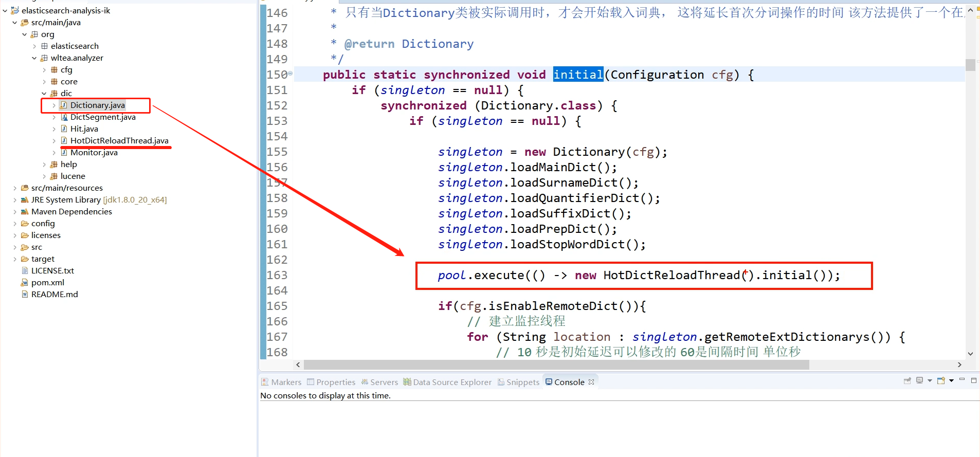Open the Display Selected Console dropdown arrow
This screenshot has width=980, height=457.
pyautogui.click(x=930, y=381)
